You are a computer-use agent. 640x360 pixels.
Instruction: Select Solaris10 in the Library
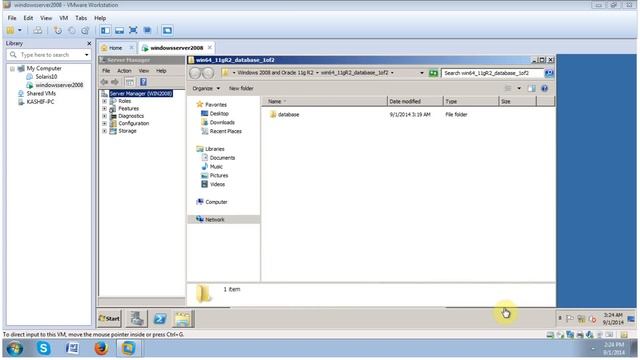click(46, 77)
